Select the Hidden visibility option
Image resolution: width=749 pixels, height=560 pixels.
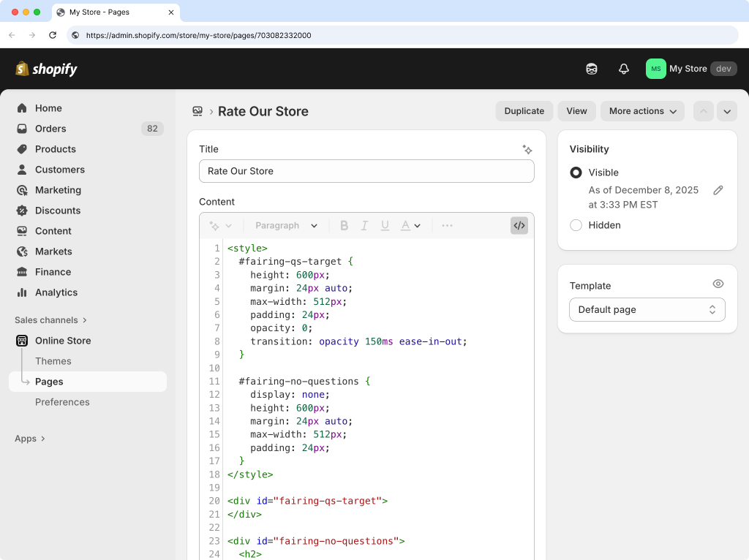point(576,225)
